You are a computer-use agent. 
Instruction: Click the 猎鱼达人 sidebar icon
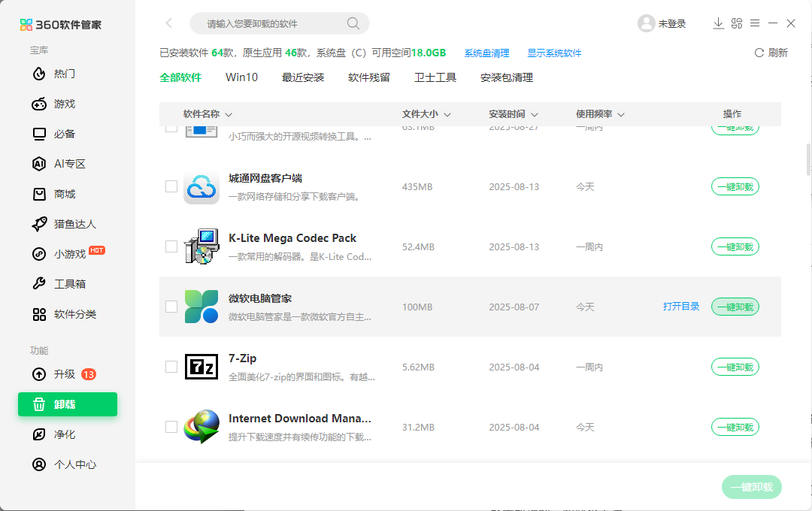click(60, 224)
